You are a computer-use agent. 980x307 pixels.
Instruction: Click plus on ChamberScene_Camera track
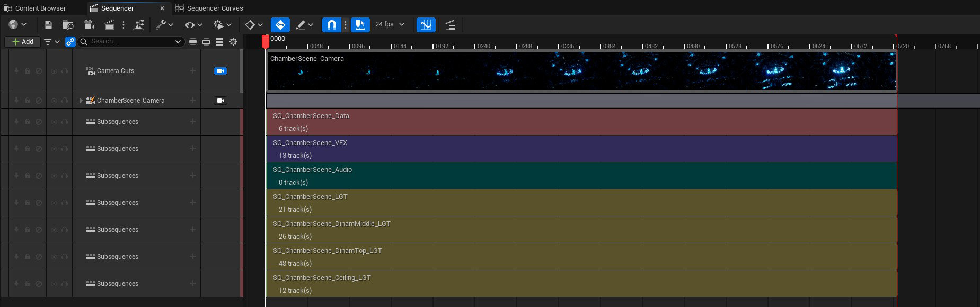pos(192,100)
